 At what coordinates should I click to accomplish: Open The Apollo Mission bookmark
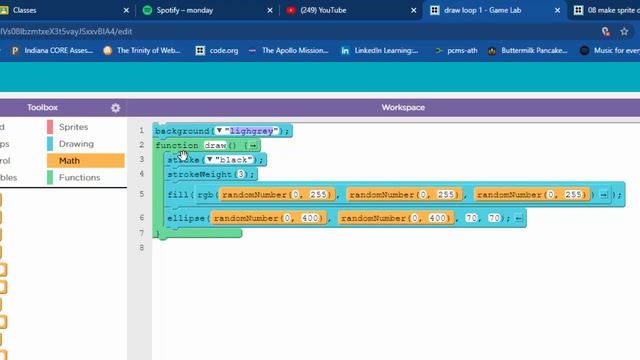tap(288, 51)
